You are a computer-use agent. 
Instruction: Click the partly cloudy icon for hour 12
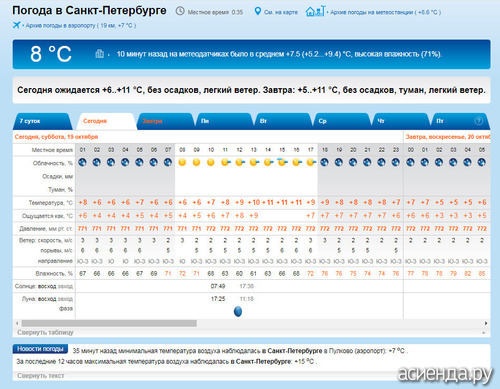point(240,162)
